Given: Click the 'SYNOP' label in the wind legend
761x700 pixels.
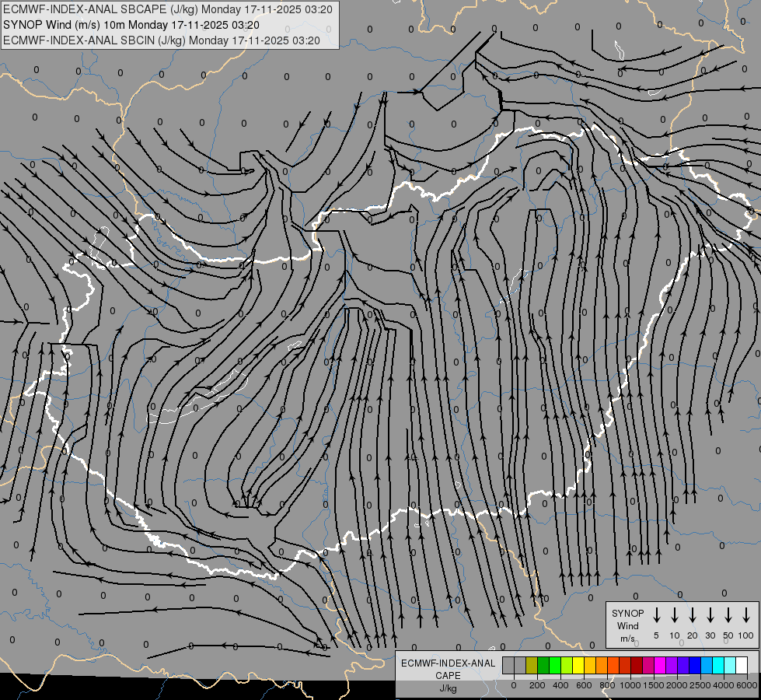Looking at the screenshot, I should [x=627, y=613].
